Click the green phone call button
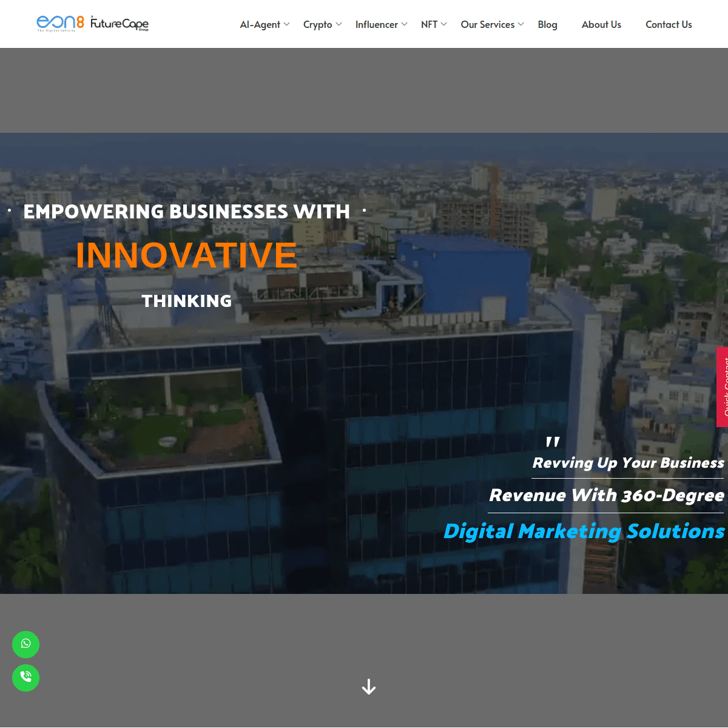This screenshot has height=728, width=728. tap(25, 677)
